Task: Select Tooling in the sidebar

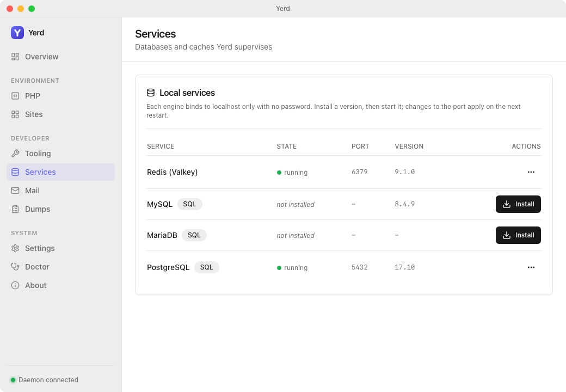Action: click(x=60, y=154)
